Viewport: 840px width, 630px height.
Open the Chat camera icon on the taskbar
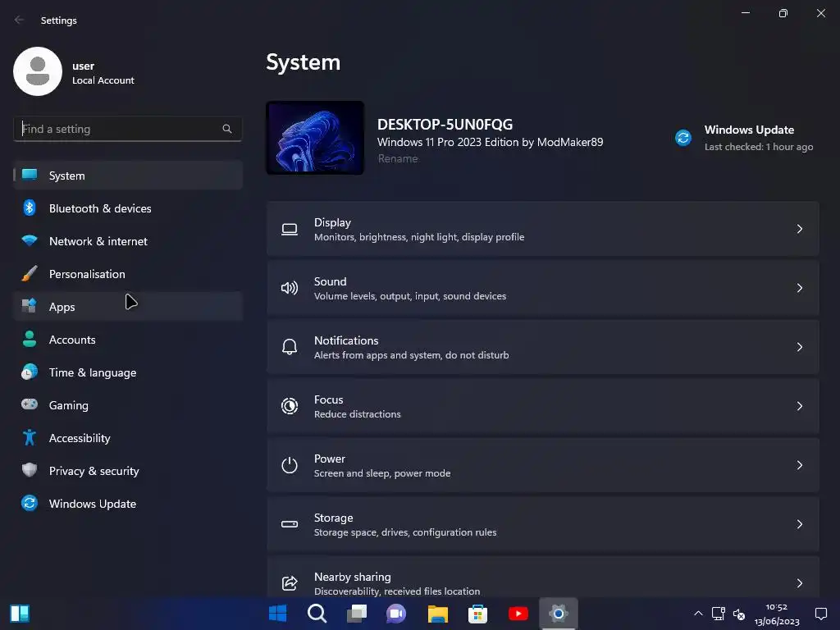point(396,614)
